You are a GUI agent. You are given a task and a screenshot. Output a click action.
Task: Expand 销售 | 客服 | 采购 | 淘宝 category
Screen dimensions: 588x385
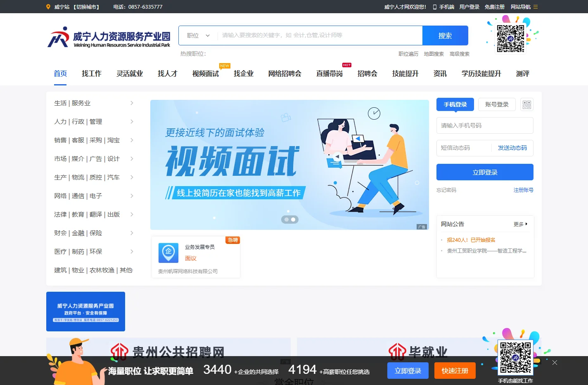[x=94, y=140]
